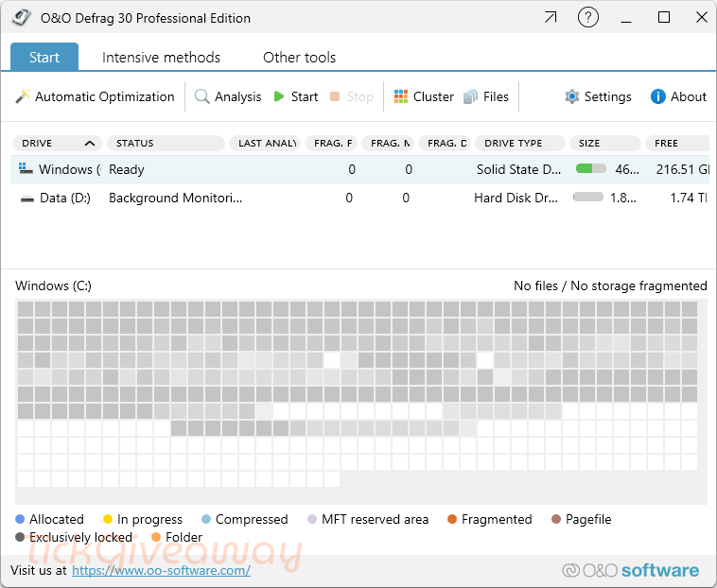The width and height of the screenshot is (717, 588).
Task: Click the Pagefile legend swatch
Action: (x=556, y=519)
